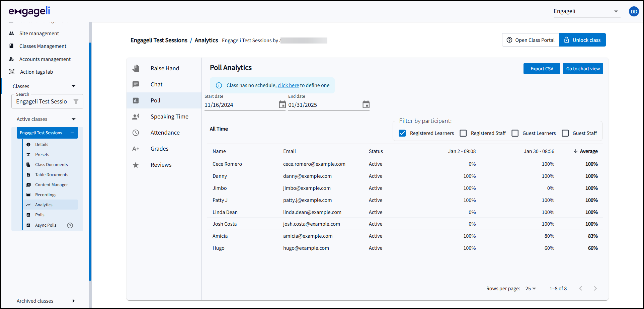Click hugo@example.com email cell
Image resolution: width=644 pixels, height=309 pixels.
(306, 248)
